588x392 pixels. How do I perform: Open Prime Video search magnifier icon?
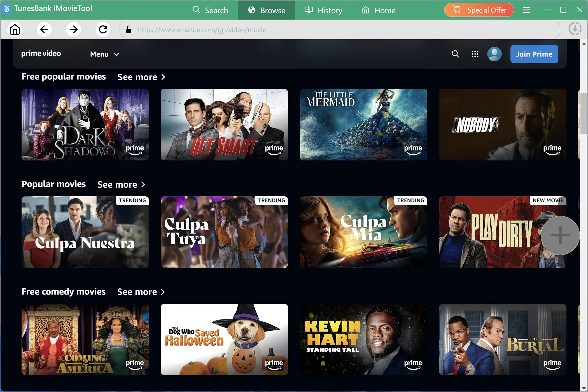tap(455, 54)
